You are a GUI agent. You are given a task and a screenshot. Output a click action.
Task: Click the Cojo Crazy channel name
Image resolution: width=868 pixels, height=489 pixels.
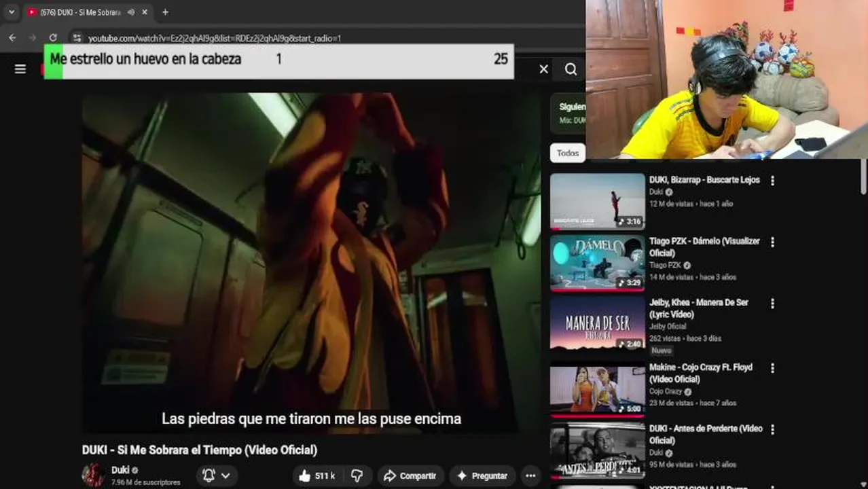coord(666,392)
